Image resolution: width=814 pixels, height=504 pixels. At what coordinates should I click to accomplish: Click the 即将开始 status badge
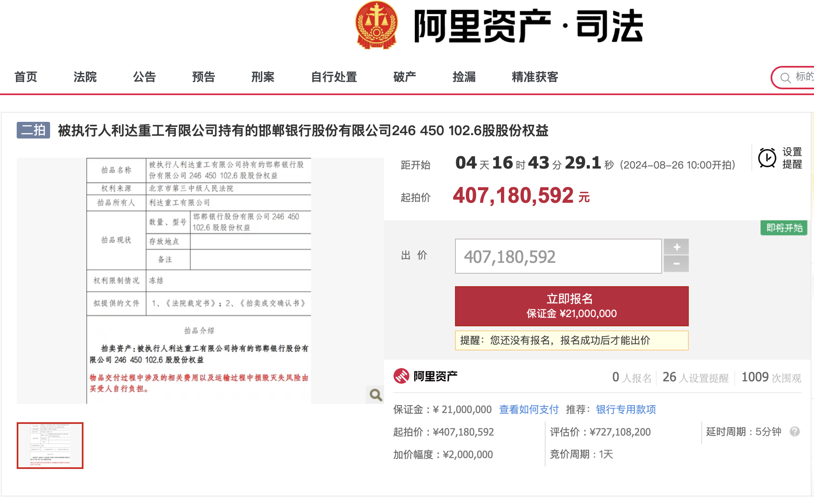[784, 228]
